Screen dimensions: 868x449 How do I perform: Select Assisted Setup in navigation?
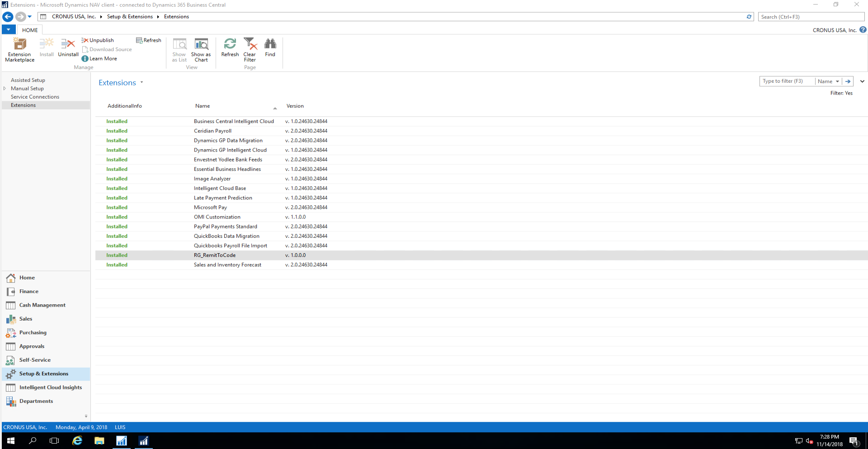click(x=28, y=80)
